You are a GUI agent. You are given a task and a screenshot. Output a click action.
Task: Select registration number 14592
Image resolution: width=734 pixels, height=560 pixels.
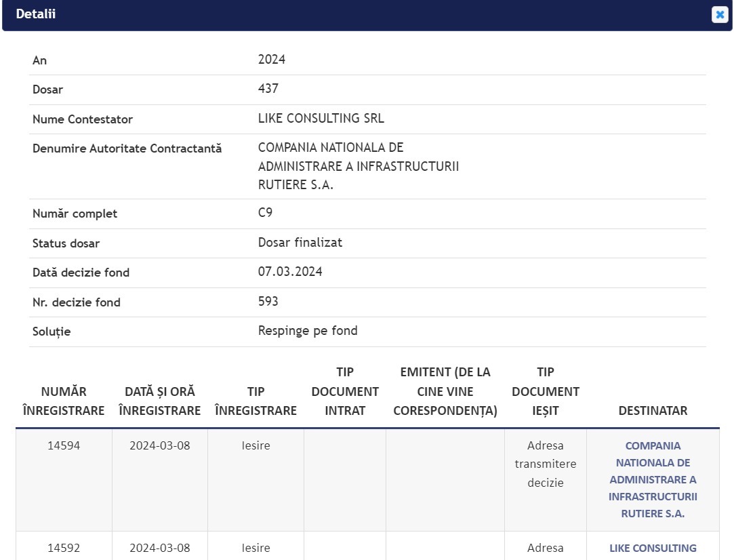64,548
